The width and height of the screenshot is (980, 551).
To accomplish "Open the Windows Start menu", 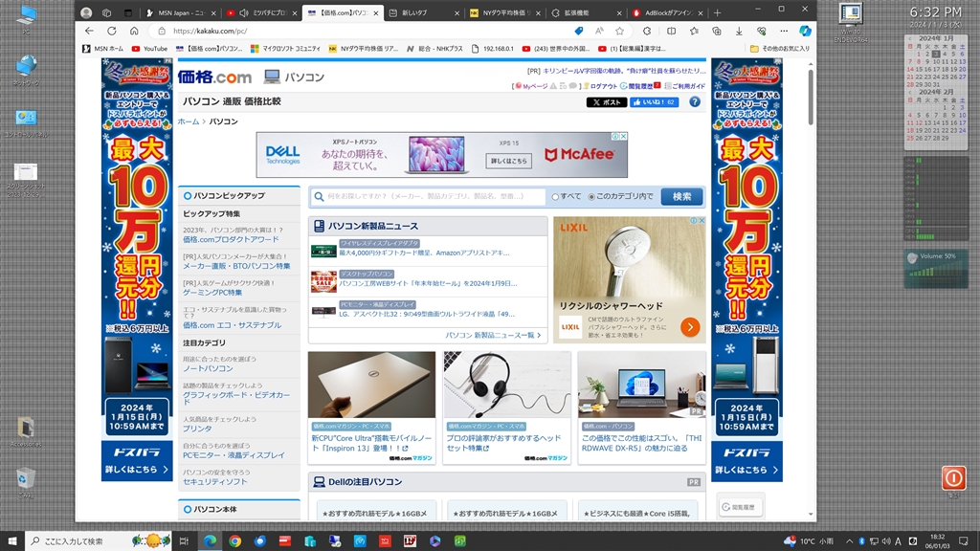I will point(11,541).
